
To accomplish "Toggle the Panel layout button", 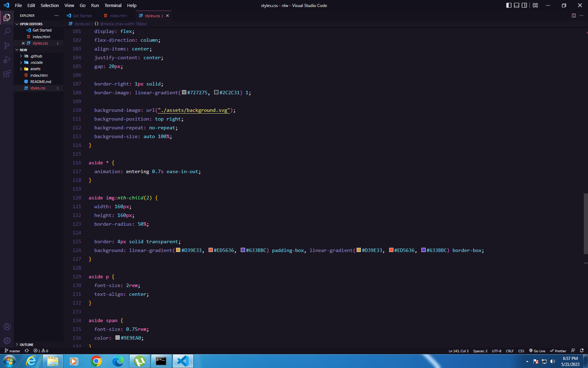I will (x=517, y=5).
